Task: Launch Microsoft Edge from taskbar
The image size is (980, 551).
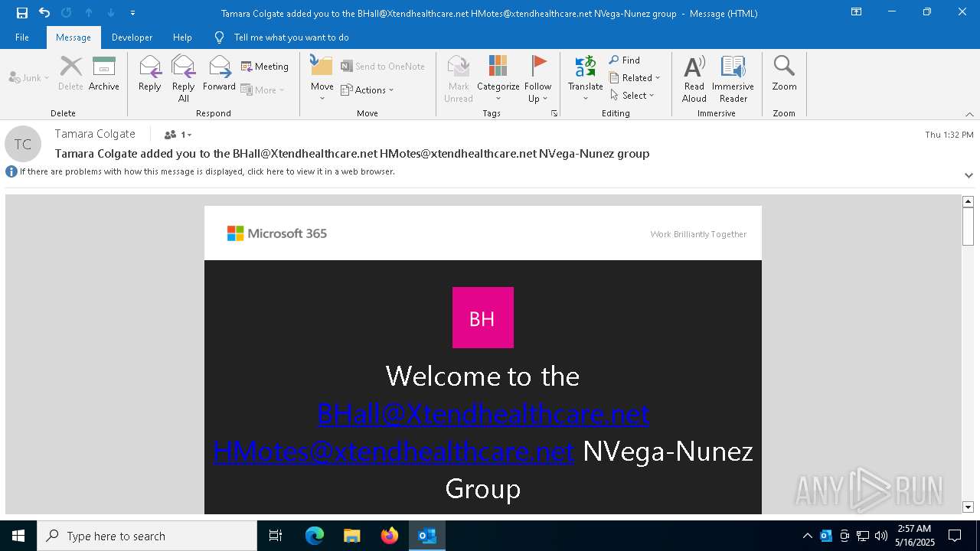Action: click(x=315, y=536)
